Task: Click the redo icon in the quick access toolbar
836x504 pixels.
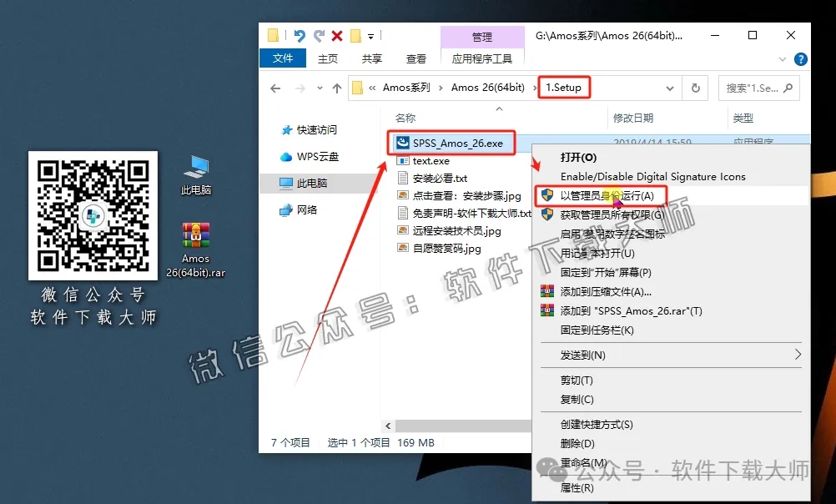Action: coord(320,35)
